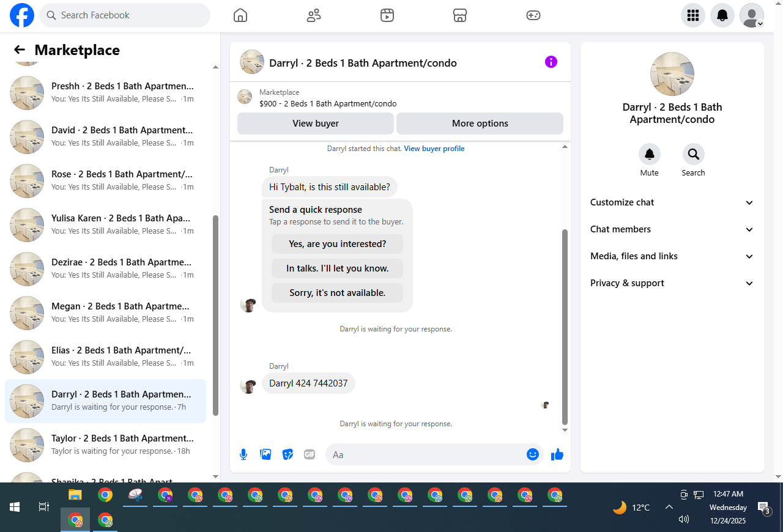Click the chat messages scrollbar thumb
783x532 pixels.
click(x=565, y=327)
